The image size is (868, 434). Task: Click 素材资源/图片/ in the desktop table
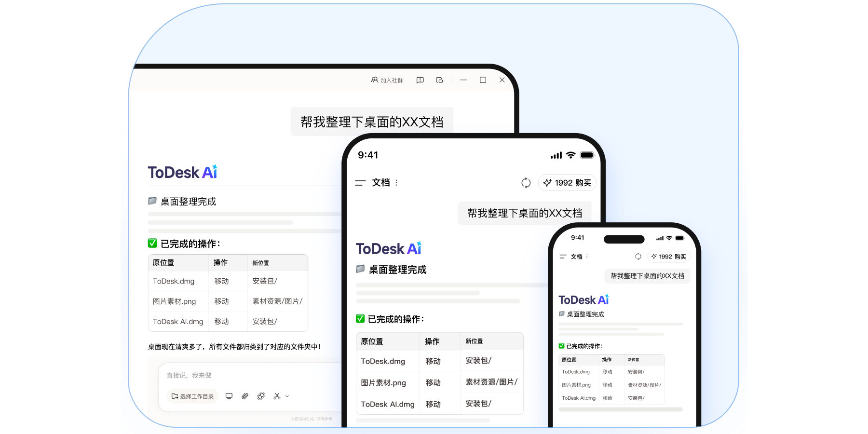(277, 301)
